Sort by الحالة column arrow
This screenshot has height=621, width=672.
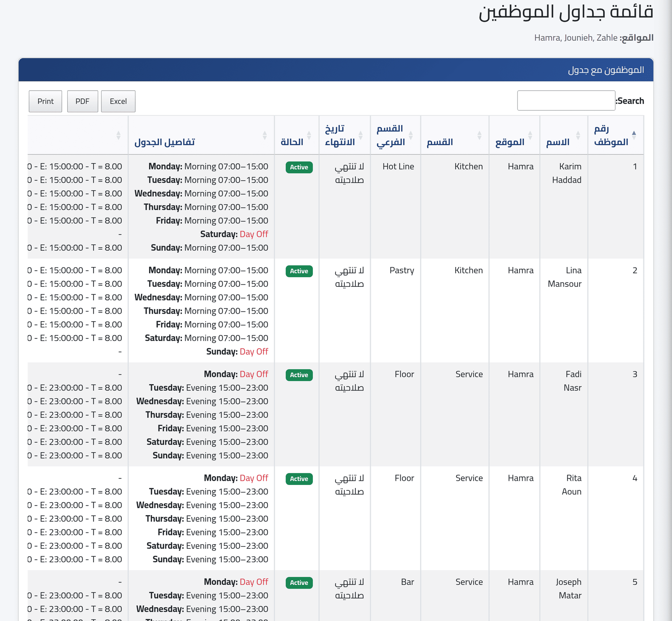click(x=309, y=135)
